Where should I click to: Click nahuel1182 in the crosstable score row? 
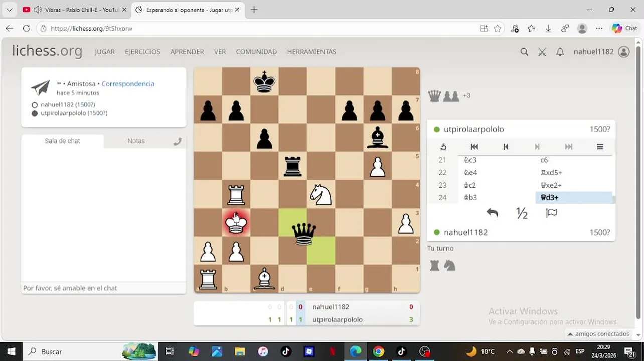pyautogui.click(x=331, y=307)
